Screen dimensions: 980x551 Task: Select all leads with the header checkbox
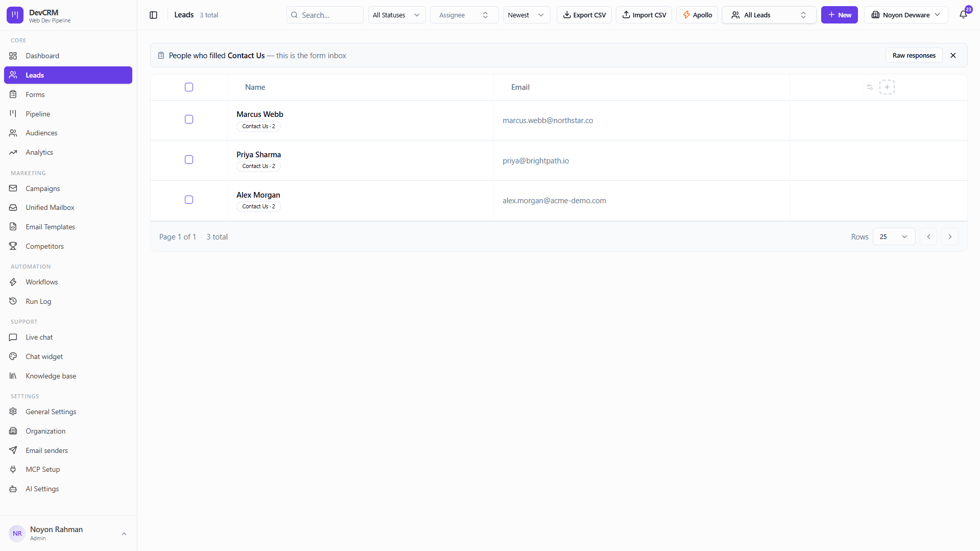coord(189,87)
